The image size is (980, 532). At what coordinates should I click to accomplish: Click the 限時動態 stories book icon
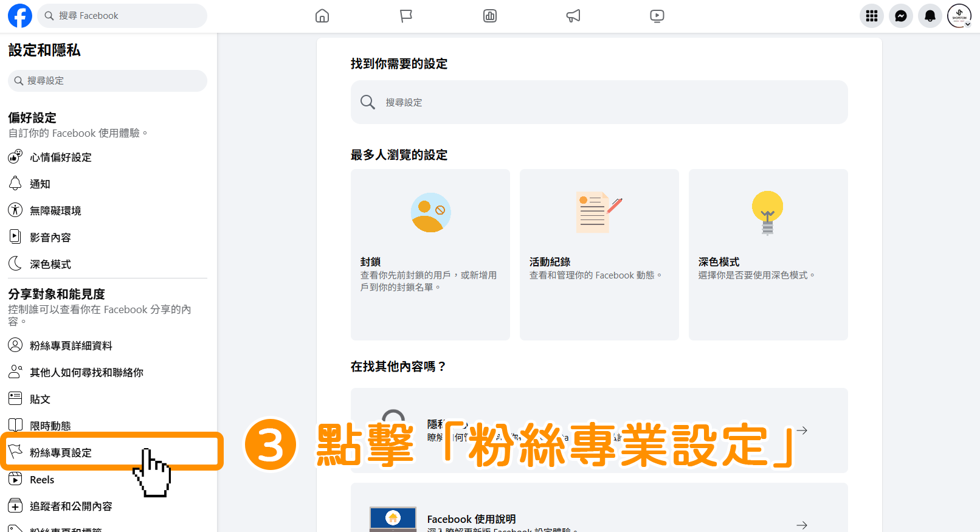(x=15, y=425)
